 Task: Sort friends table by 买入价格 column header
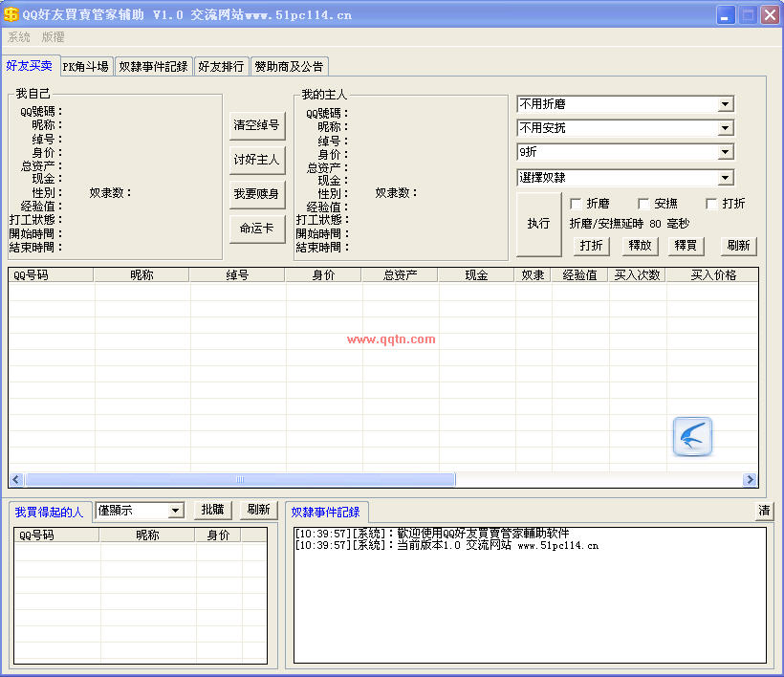[712, 275]
